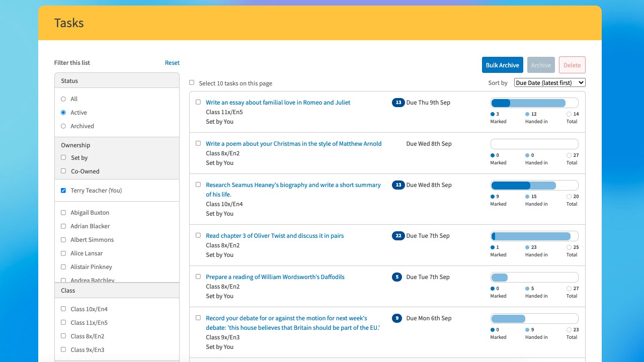
Task: Click the Romeo and Juliet progress bar
Action: 534,103
